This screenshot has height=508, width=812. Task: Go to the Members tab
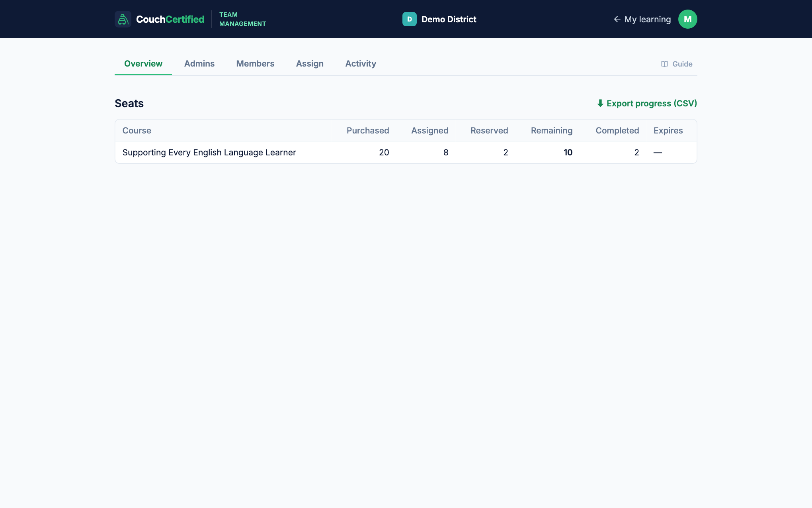[x=255, y=63]
